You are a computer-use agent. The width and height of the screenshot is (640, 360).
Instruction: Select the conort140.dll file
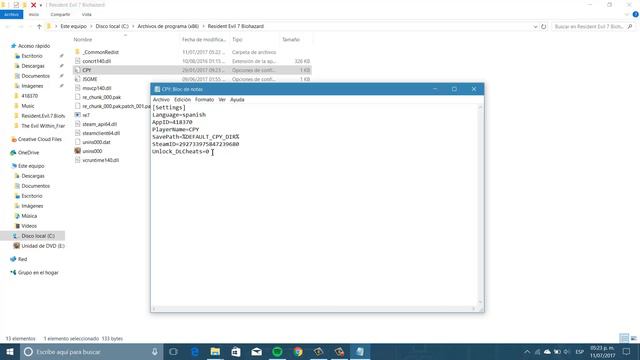tap(96, 61)
